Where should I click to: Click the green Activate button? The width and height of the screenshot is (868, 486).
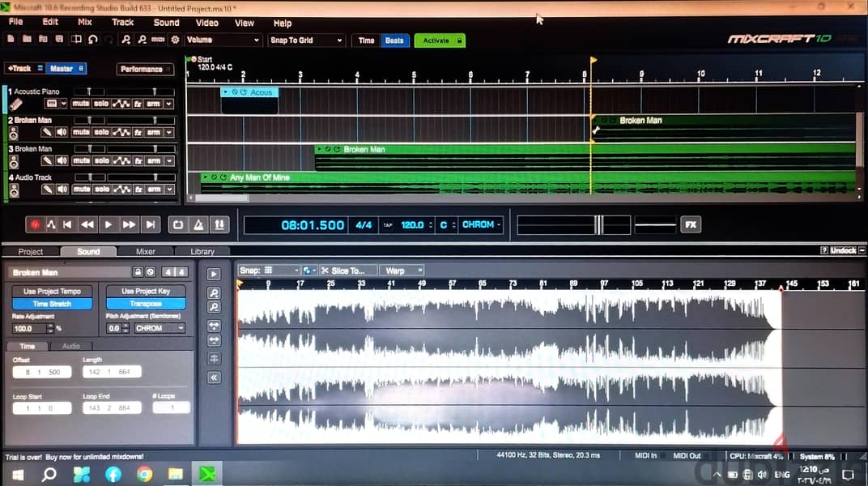pos(440,40)
